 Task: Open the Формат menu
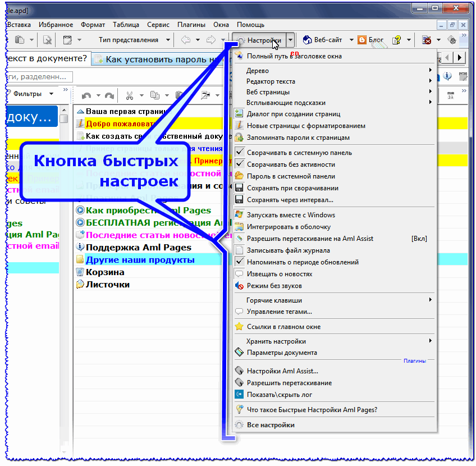(93, 25)
